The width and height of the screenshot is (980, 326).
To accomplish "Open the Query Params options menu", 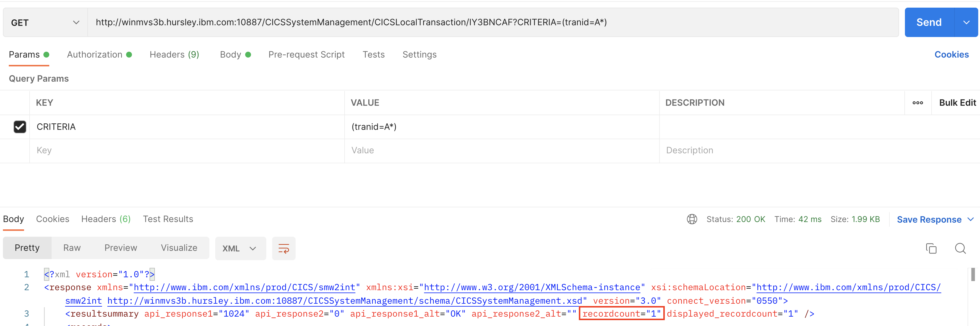I will [x=918, y=102].
